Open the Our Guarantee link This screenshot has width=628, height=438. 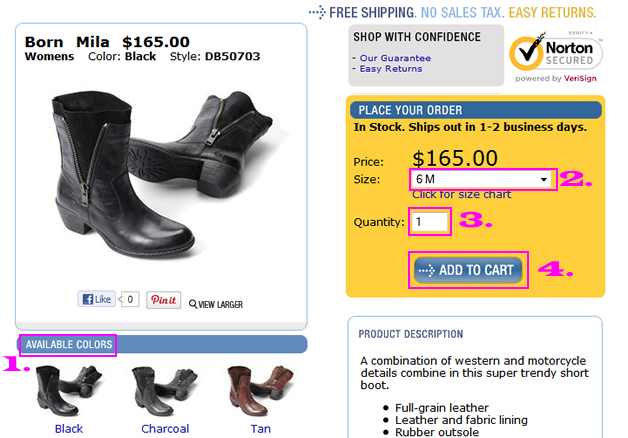tap(395, 58)
